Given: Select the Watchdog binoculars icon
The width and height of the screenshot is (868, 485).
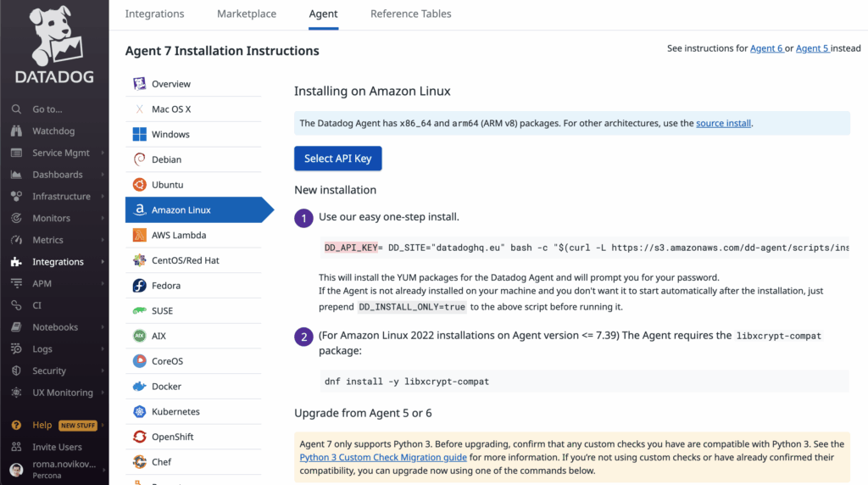Looking at the screenshot, I should click(16, 131).
